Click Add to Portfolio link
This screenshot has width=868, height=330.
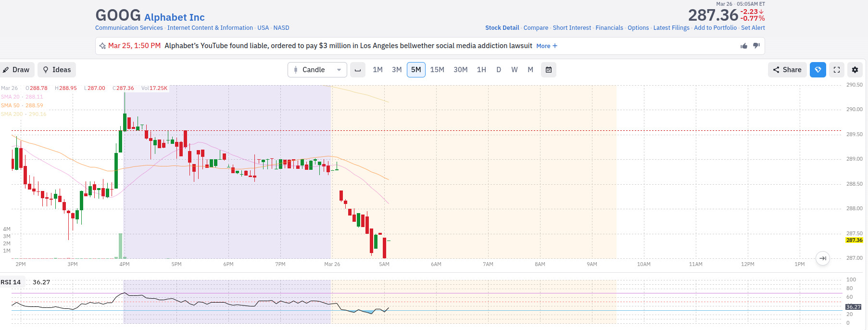click(715, 28)
